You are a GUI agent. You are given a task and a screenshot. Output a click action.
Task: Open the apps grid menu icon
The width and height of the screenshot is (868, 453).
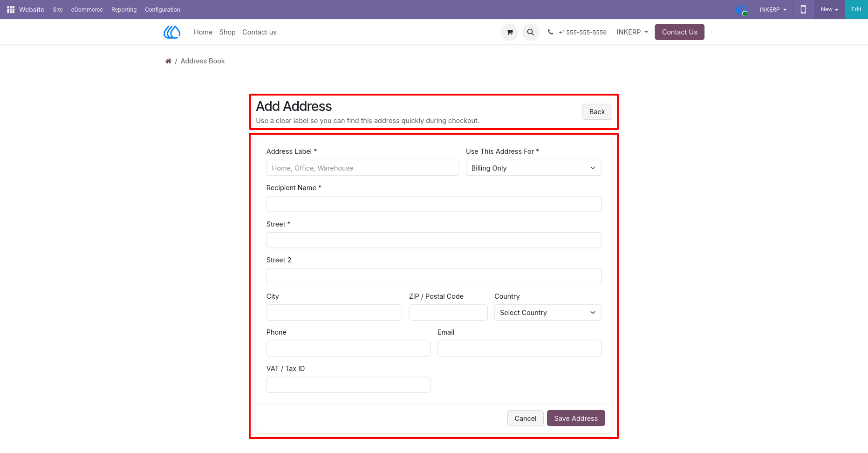tap(11, 9)
